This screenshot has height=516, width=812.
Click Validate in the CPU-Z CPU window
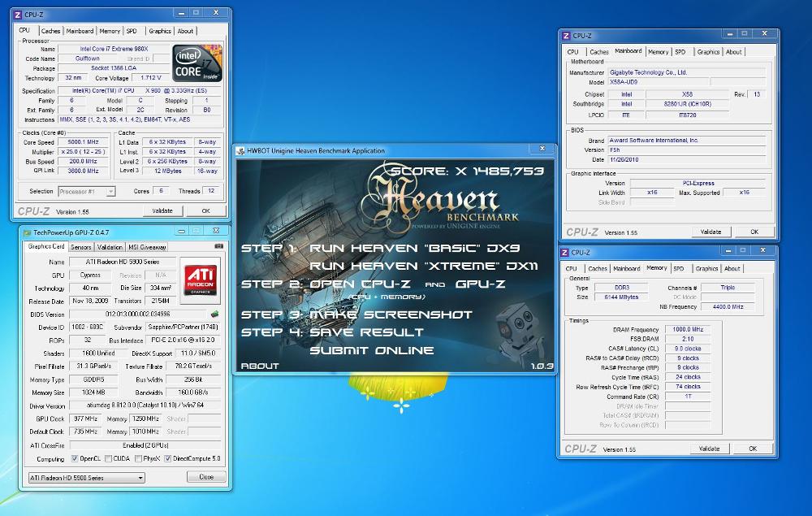click(162, 210)
